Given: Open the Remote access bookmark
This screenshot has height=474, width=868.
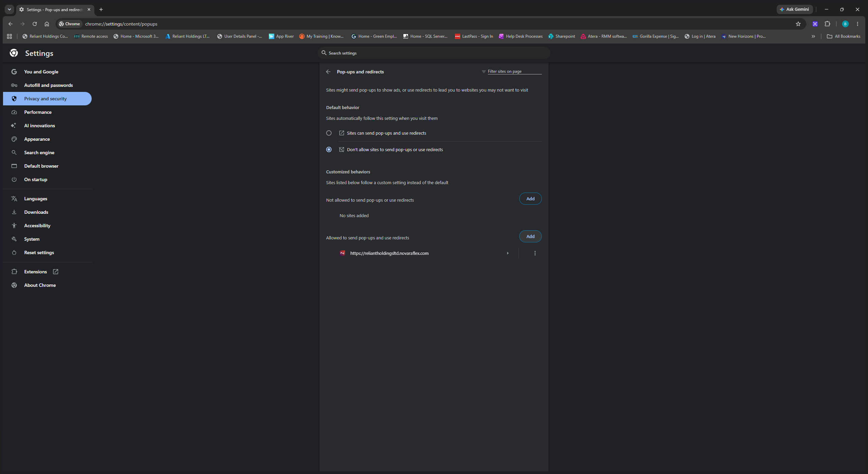Looking at the screenshot, I should [91, 36].
